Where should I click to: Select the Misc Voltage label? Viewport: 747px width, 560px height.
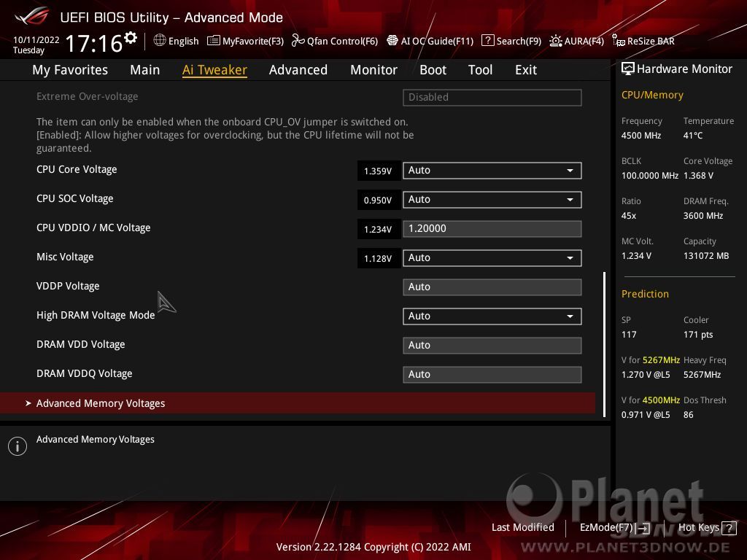click(x=65, y=257)
